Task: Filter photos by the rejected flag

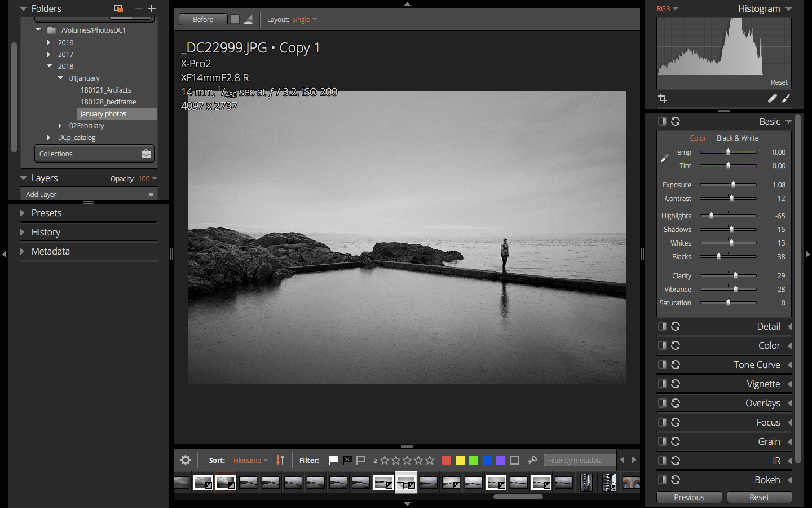Action: tap(347, 460)
